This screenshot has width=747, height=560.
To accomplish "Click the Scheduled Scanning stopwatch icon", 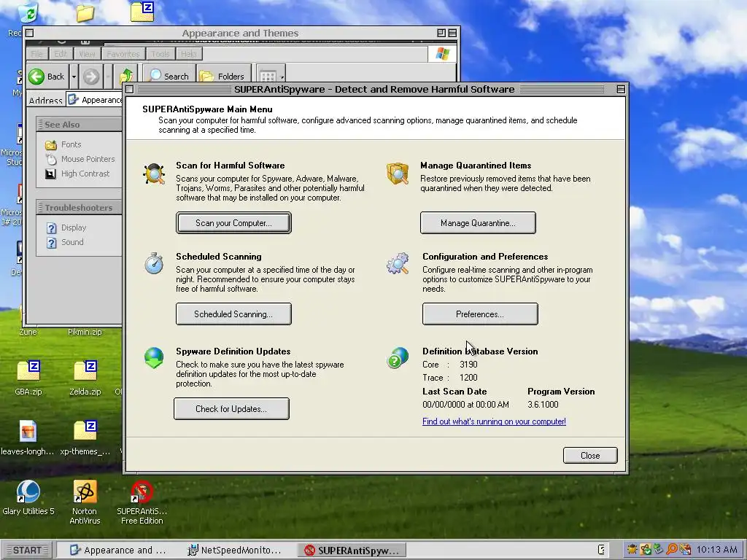I will pos(154,263).
